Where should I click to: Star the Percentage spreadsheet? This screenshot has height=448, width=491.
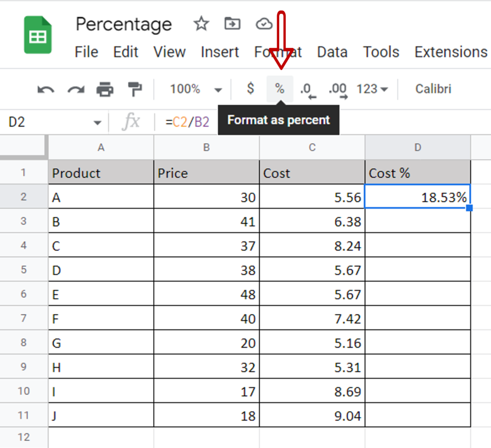(201, 23)
